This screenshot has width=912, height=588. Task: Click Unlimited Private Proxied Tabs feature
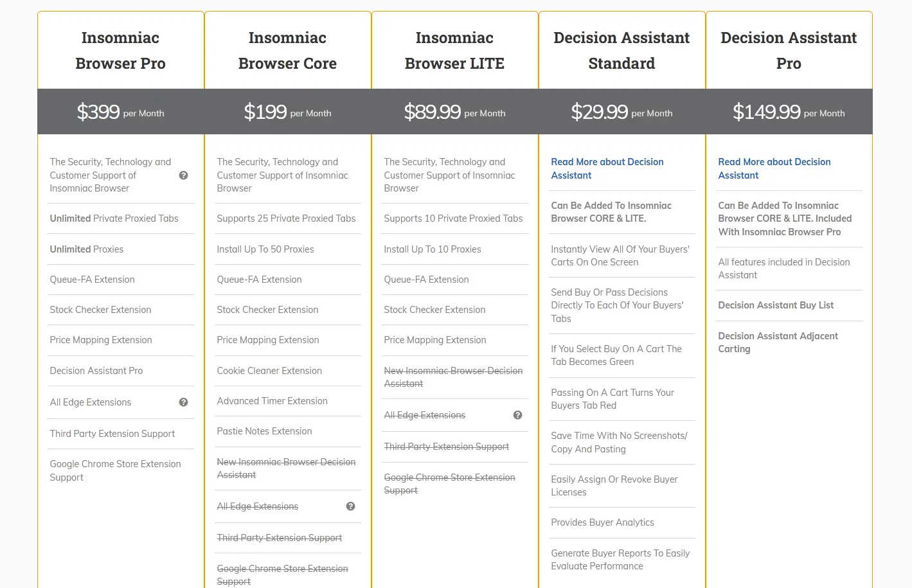point(114,218)
